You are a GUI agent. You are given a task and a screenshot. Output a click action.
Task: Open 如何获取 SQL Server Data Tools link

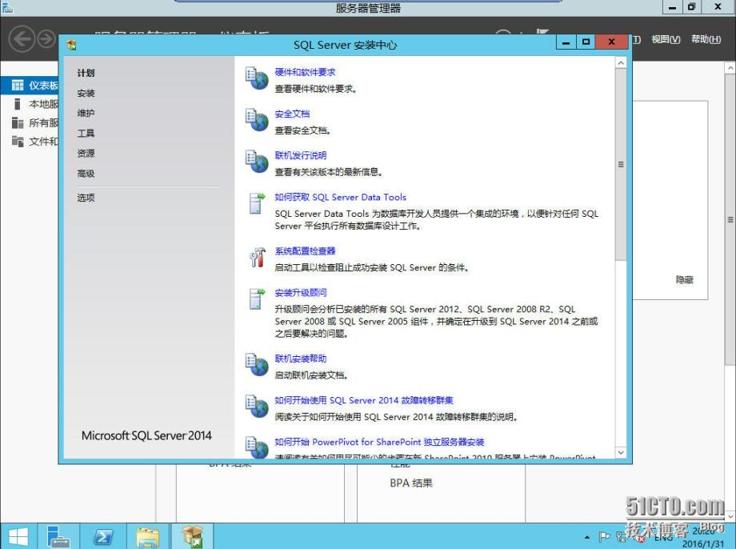pyautogui.click(x=340, y=197)
